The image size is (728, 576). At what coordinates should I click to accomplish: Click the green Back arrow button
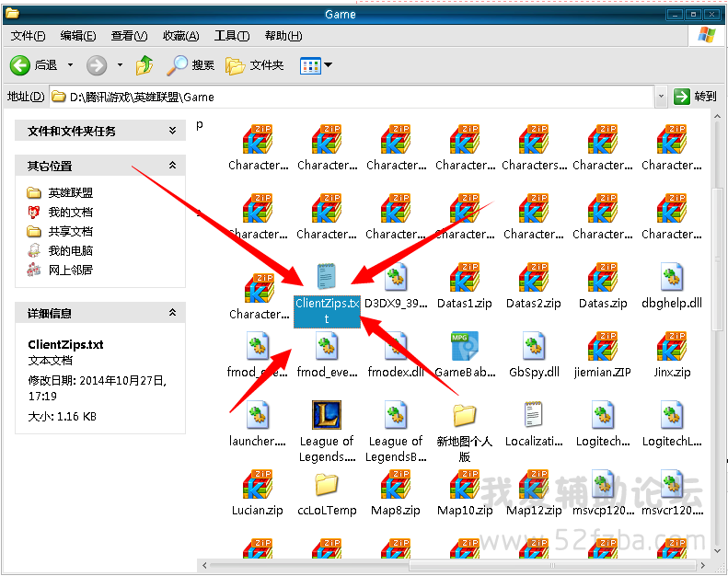click(20, 65)
